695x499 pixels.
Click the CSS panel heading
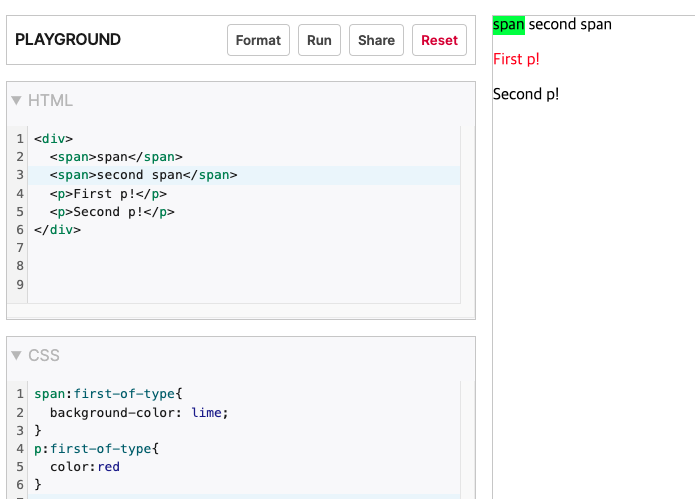43,355
